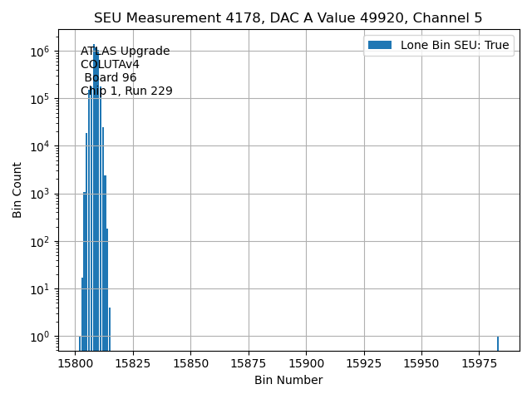Click the x-axis tick label 15850

click(x=190, y=363)
